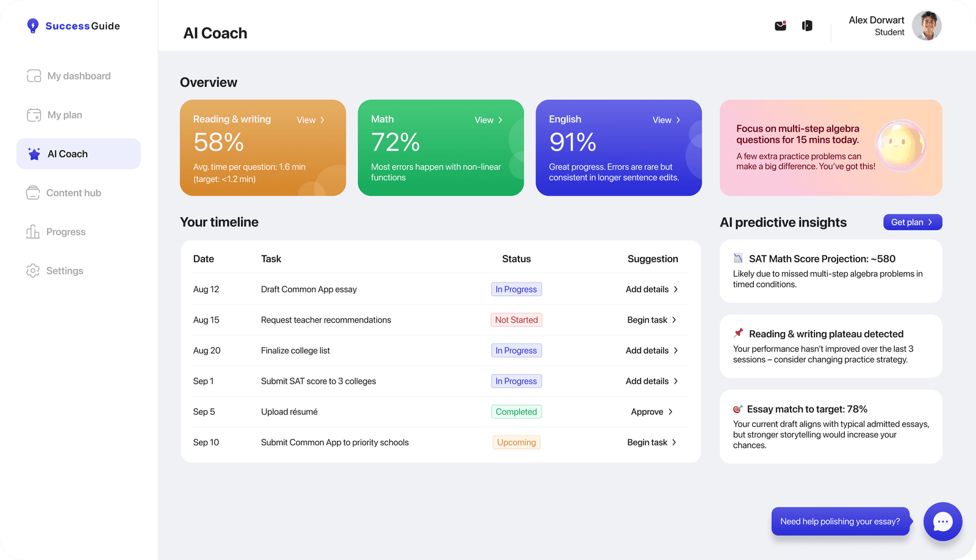Click the Content hub sidebar icon
The height and width of the screenshot is (560, 976).
[x=33, y=193]
